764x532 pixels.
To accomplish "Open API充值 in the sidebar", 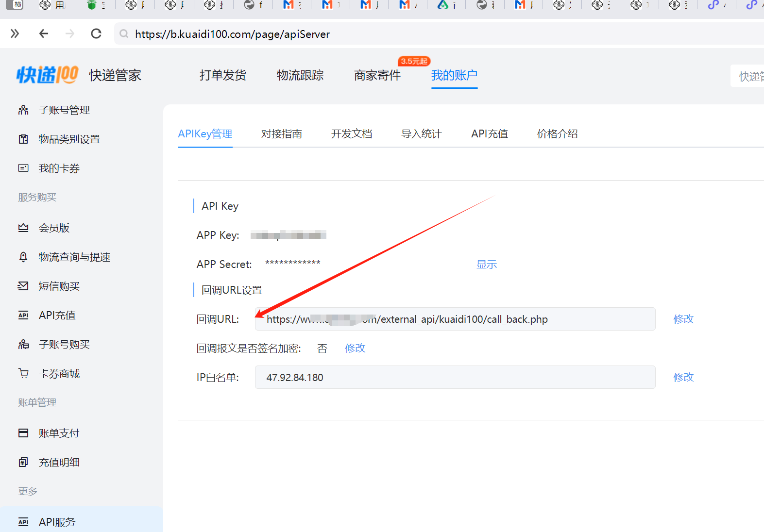I will (x=57, y=315).
